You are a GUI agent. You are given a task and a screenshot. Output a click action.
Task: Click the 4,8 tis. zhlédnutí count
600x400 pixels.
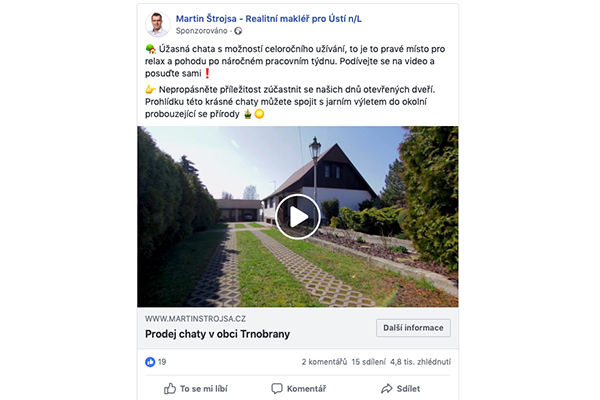click(x=421, y=362)
